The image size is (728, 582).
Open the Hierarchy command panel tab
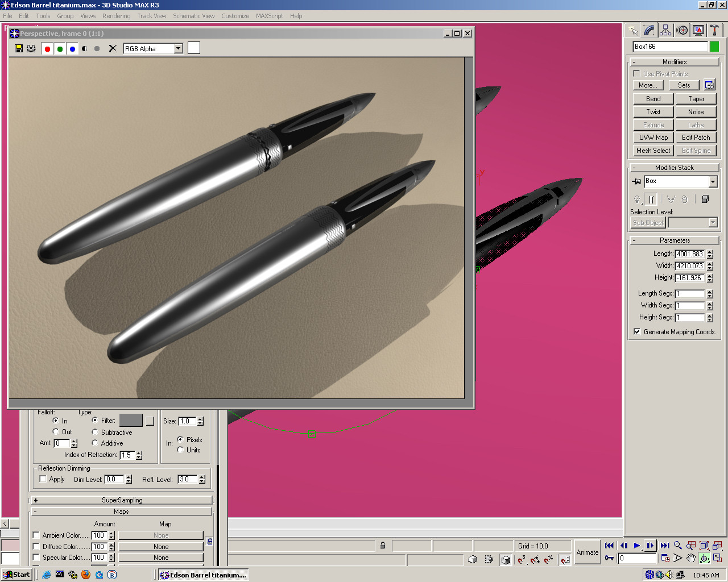pyautogui.click(x=665, y=30)
